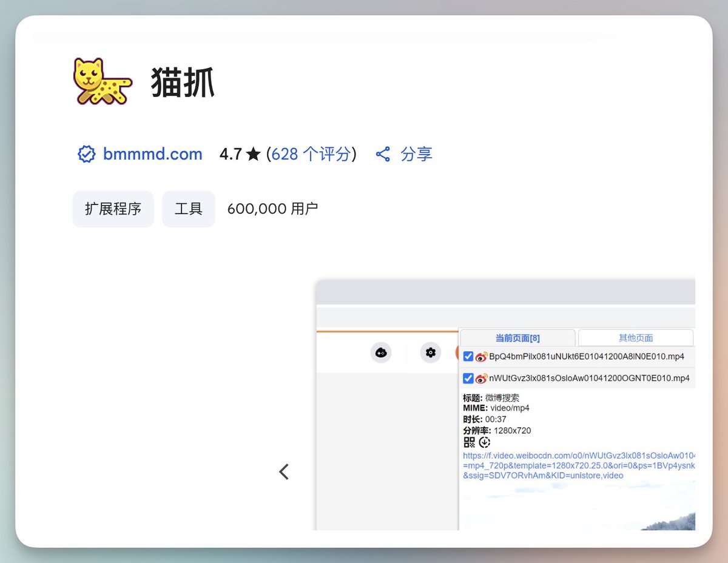Image resolution: width=728 pixels, height=563 pixels.
Task: Uncheck the nWUtGvz3lx081 mp4 checkbox
Action: click(x=468, y=378)
